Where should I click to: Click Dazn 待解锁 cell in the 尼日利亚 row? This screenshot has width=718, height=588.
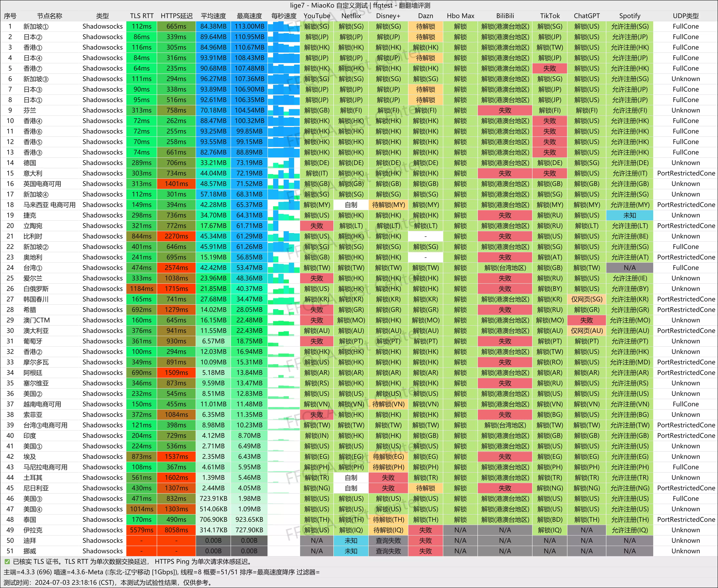coord(426,488)
